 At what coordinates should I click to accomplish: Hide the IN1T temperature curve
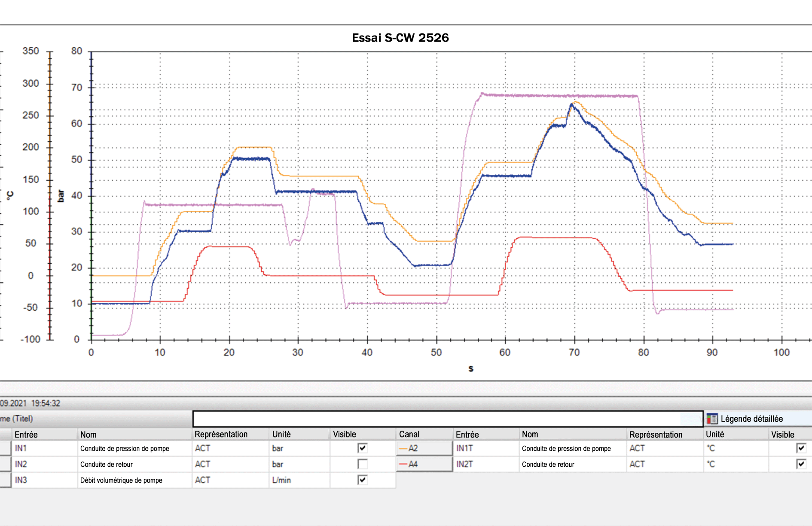801,448
